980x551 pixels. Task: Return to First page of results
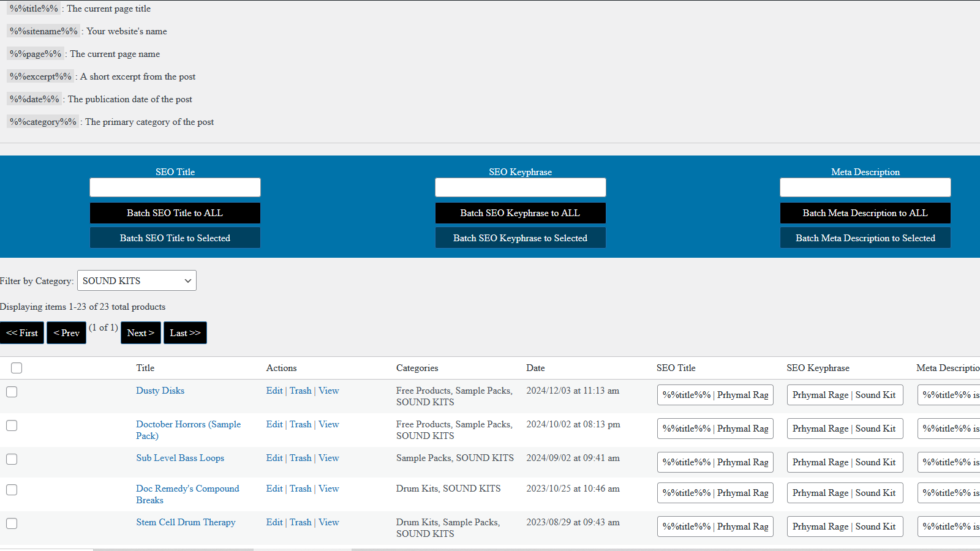pos(22,333)
